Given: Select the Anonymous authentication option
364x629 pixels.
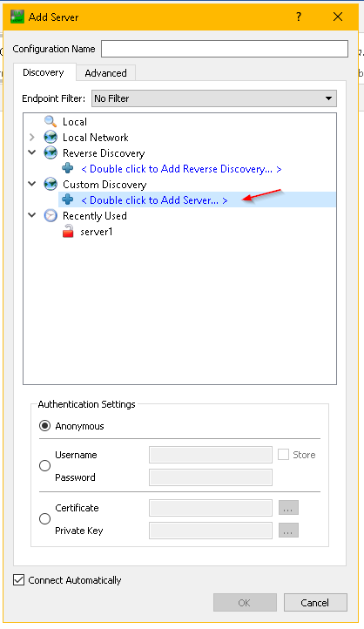Looking at the screenshot, I should (45, 426).
